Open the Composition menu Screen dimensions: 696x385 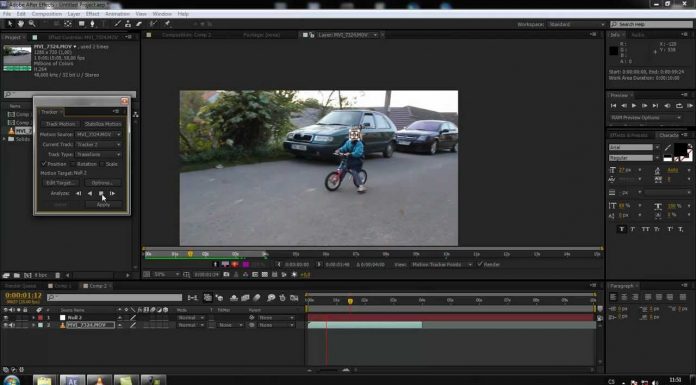coord(47,14)
